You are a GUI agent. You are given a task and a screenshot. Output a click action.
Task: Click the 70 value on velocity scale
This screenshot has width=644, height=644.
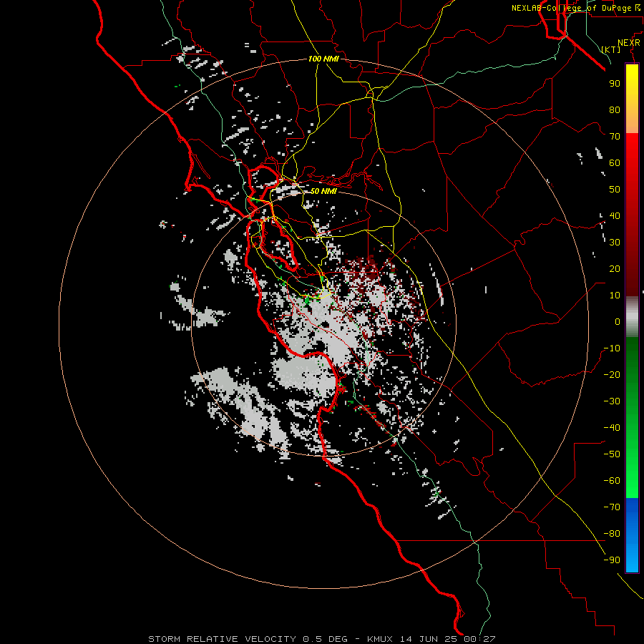pos(615,137)
